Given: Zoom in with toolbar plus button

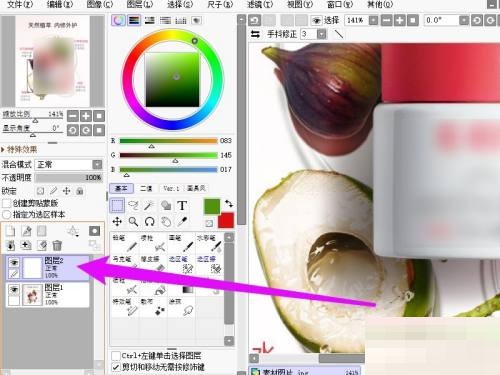Looking at the screenshot, I should 399,21.
